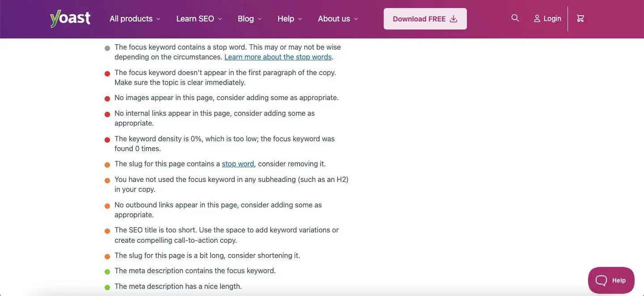Open the 'stop word' link in slug note
This screenshot has width=644, height=296.
(238, 164)
